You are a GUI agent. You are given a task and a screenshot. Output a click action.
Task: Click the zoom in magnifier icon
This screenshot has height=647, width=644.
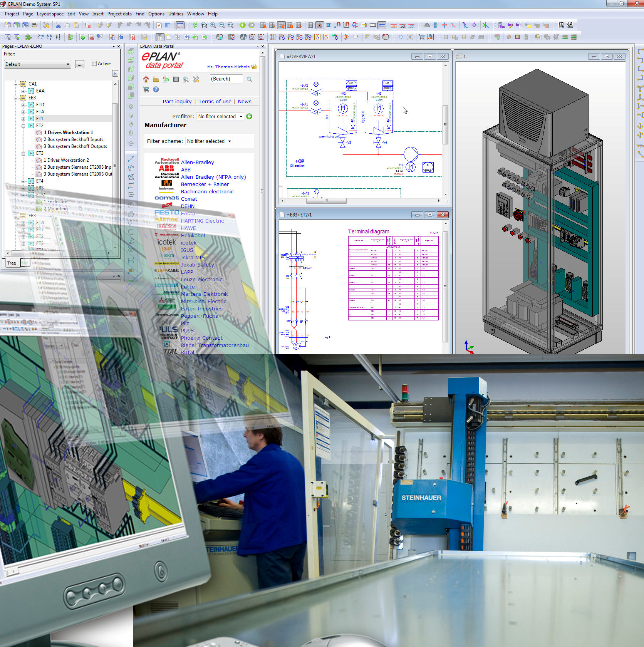(x=213, y=25)
